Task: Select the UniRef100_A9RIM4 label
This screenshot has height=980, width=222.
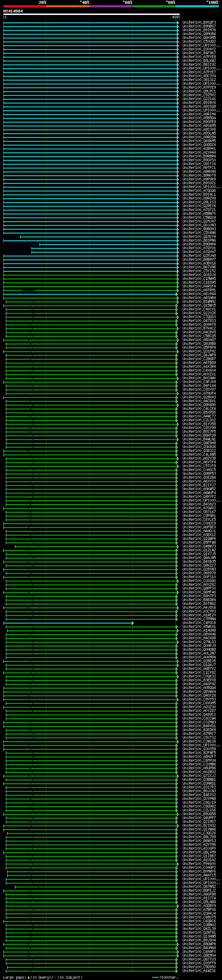Action: click(x=199, y=114)
